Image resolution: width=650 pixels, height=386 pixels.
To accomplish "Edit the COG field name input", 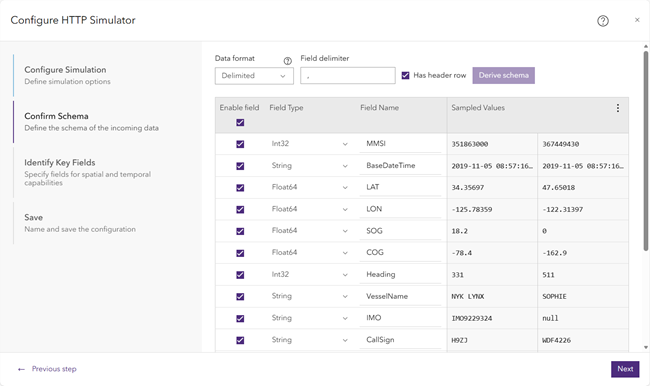I will [x=400, y=253].
